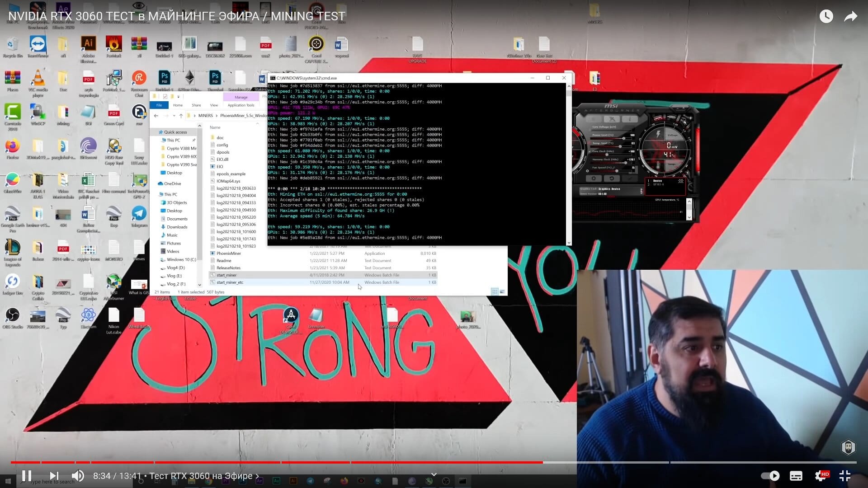Screen dimensions: 868x488
Task: Select the start_miner batch file
Action: (226, 275)
